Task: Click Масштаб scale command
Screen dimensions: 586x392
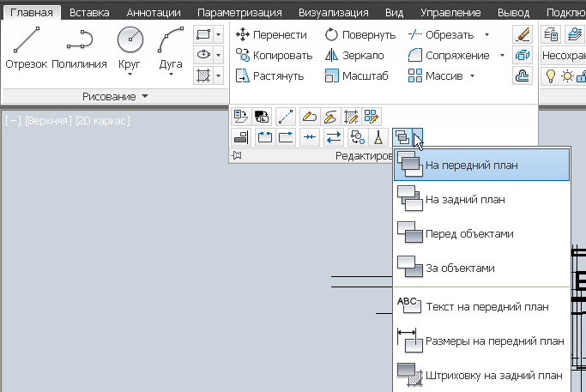Action: click(357, 75)
